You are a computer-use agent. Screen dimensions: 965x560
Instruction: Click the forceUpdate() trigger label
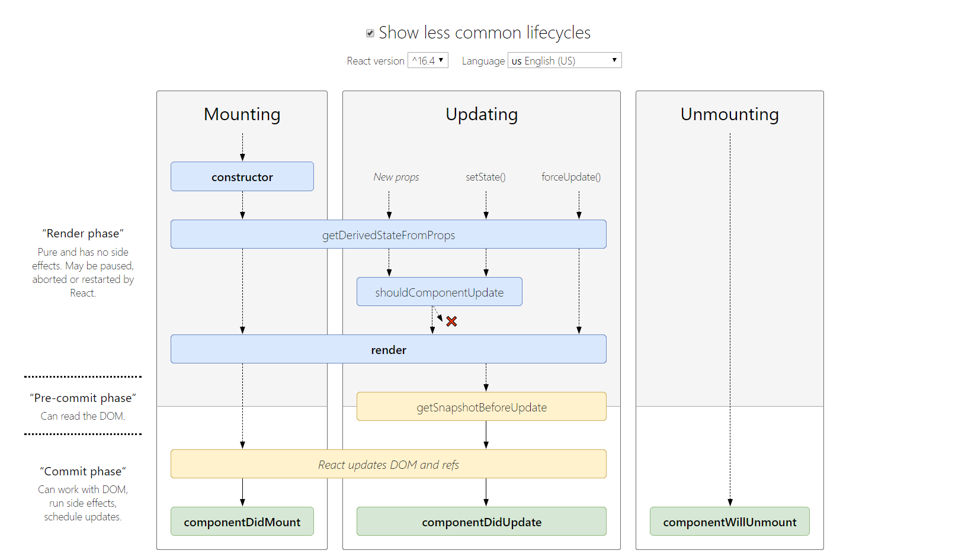tap(570, 177)
